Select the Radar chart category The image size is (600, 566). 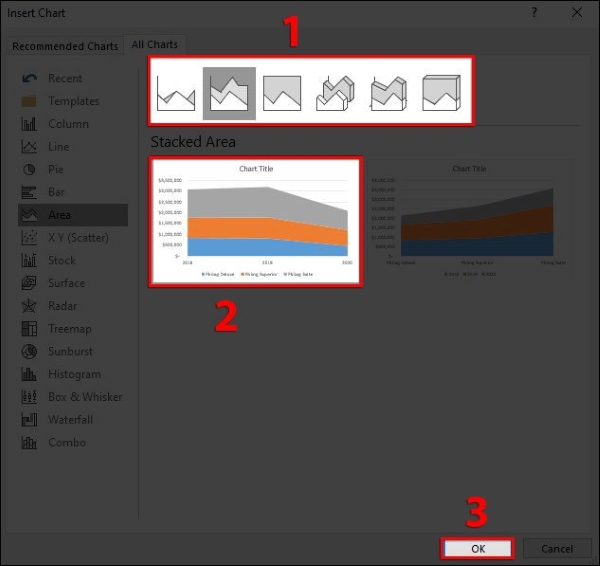(x=73, y=306)
